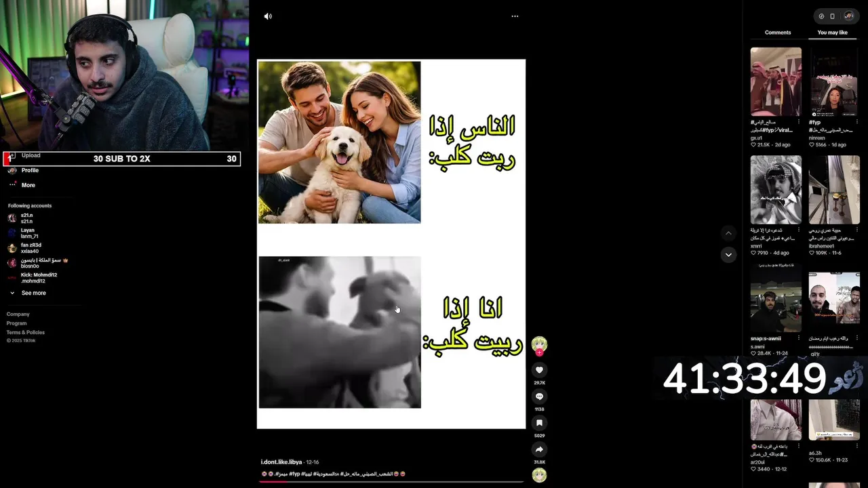Open Kick: Mohmdi12 account avatar
The height and width of the screenshot is (488, 868).
point(12,278)
